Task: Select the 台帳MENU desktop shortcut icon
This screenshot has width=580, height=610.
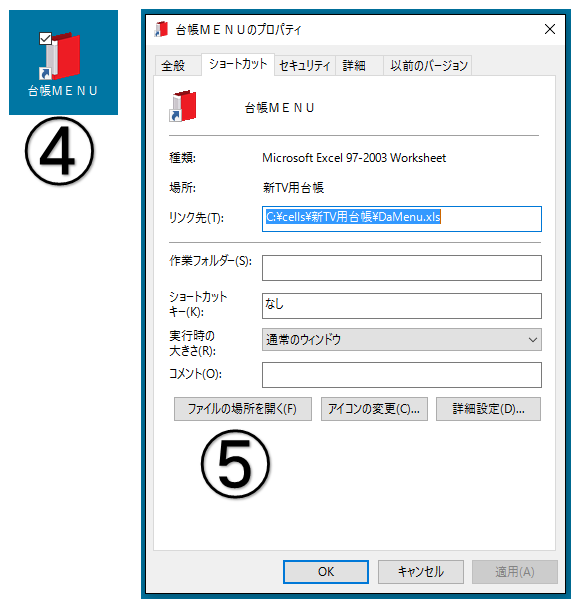Action: click(x=63, y=63)
